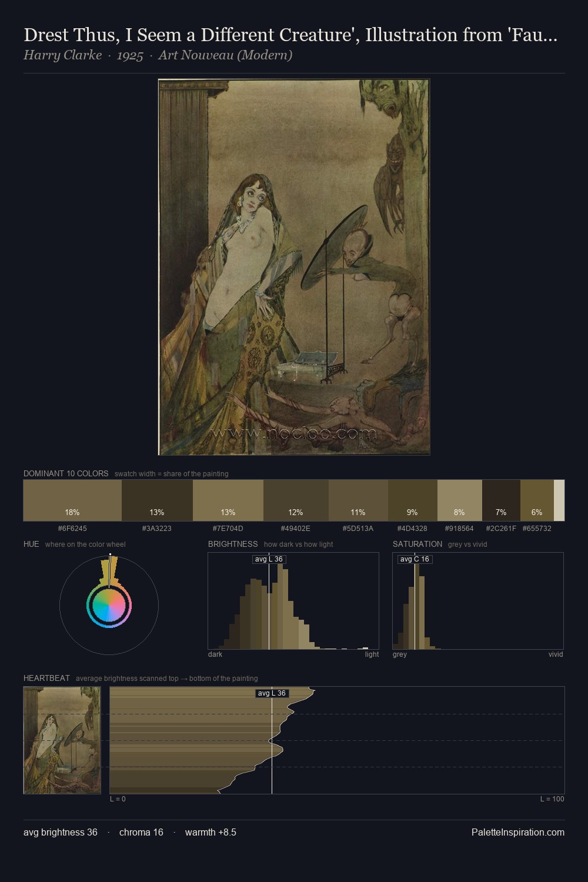This screenshot has width=588, height=882.
Task: Click the 'light' brightness axis label
Action: pos(372,654)
